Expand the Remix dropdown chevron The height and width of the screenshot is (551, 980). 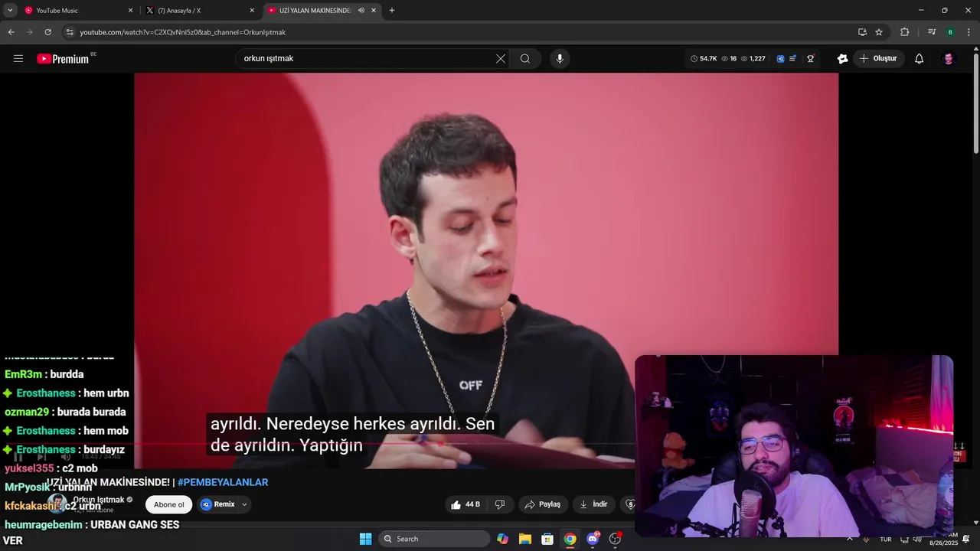click(x=244, y=504)
